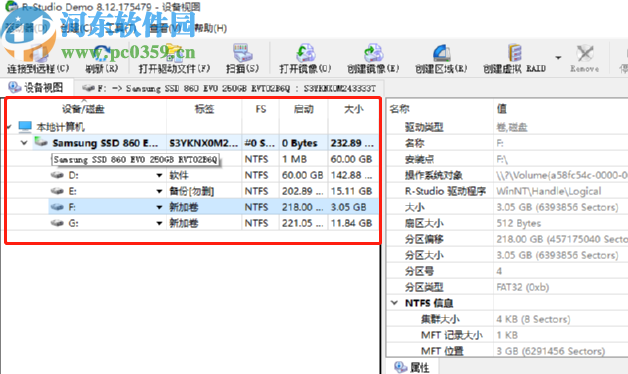628x374 pixels.
Task: Click the Open Drive Files icon
Action: (x=175, y=53)
